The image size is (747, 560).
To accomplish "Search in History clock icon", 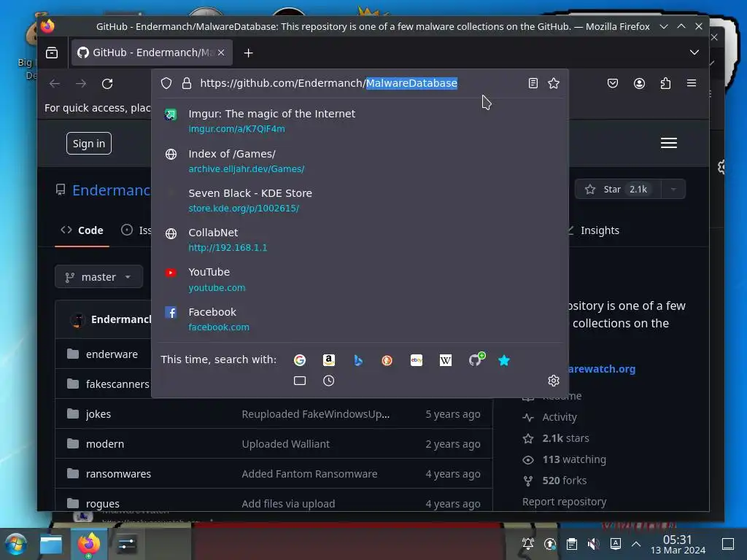I will click(x=329, y=381).
